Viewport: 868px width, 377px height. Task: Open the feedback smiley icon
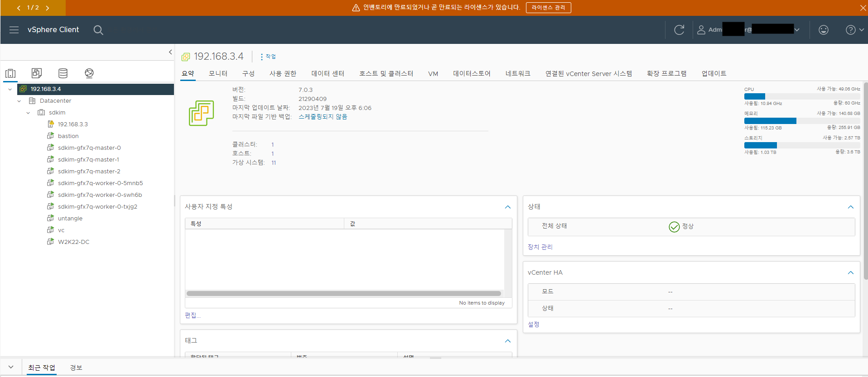click(x=824, y=30)
